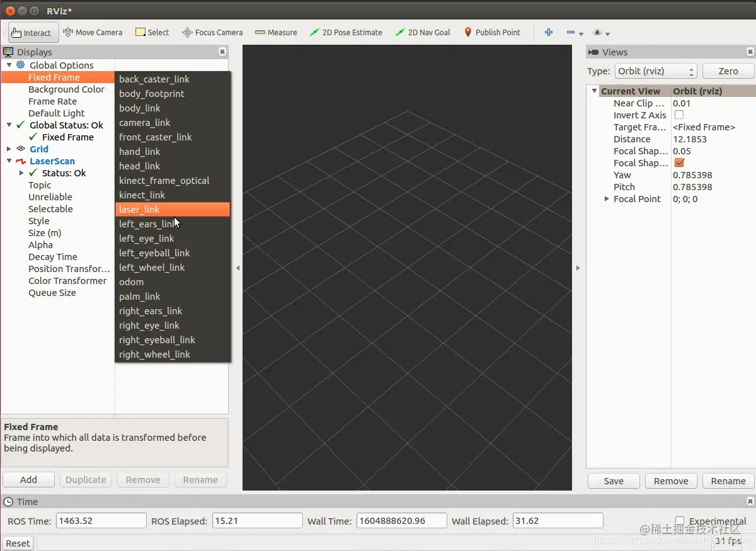This screenshot has height=551, width=756.
Task: Select the Frame Rate property
Action: coord(52,101)
